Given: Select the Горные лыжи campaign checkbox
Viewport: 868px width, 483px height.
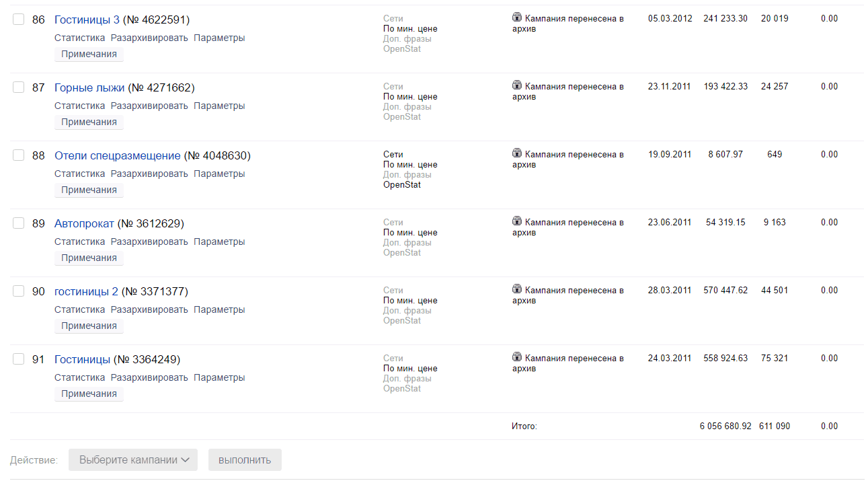Looking at the screenshot, I should pos(19,87).
